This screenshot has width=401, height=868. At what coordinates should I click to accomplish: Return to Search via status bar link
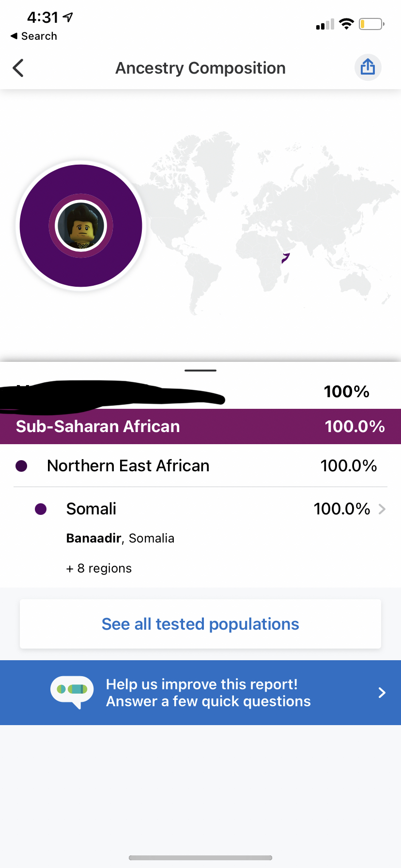(34, 36)
